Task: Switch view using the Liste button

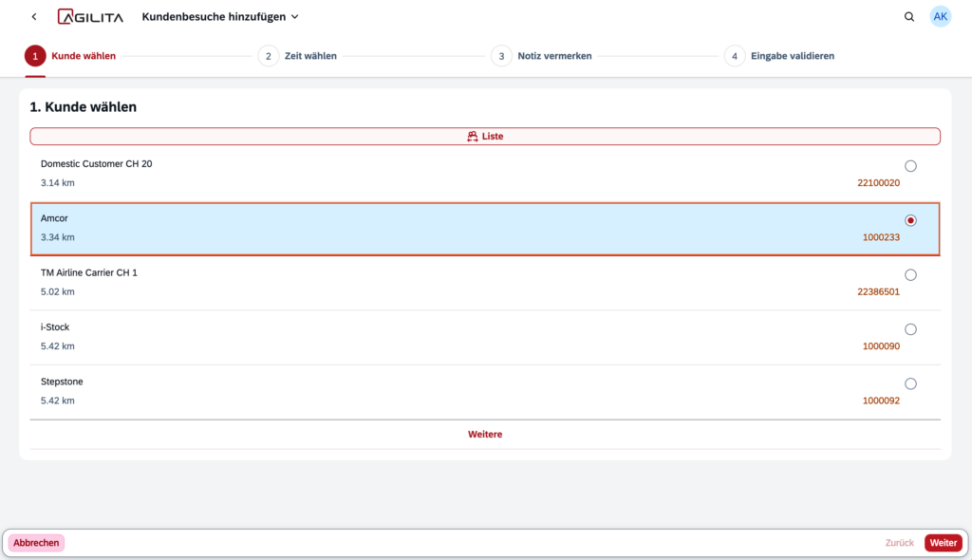Action: click(x=485, y=137)
